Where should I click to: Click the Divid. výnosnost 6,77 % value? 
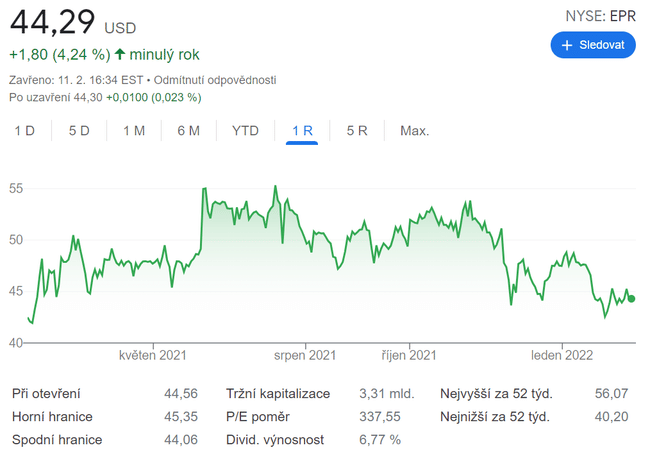(x=380, y=439)
